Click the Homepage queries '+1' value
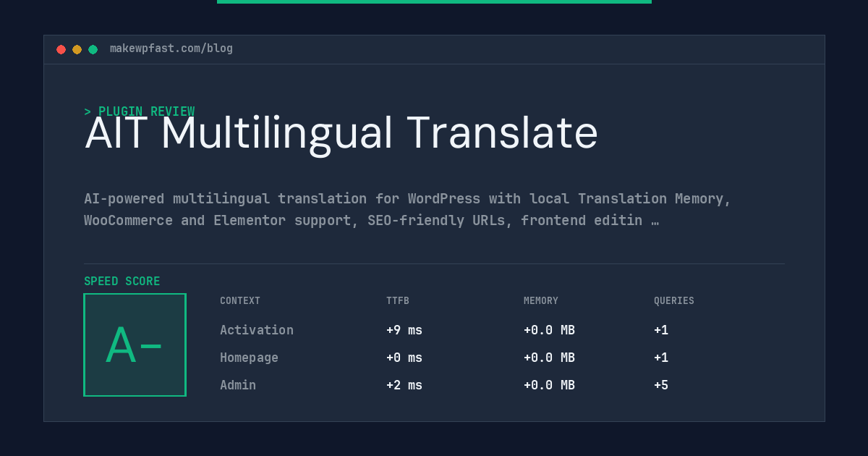868x456 pixels. click(x=661, y=358)
